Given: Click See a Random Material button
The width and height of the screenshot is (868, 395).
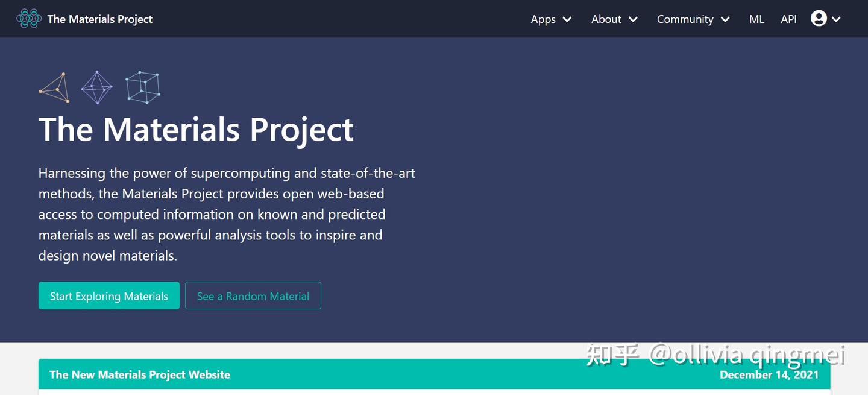Looking at the screenshot, I should coord(253,295).
